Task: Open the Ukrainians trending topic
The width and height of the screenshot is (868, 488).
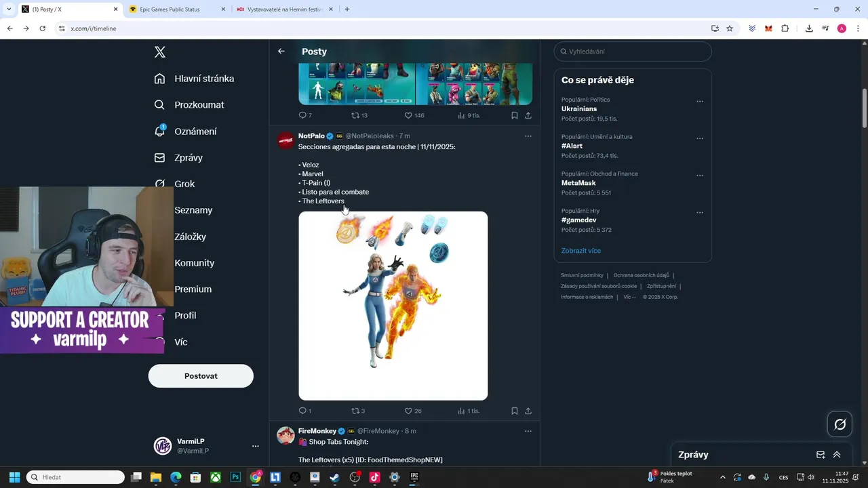Action: (579, 109)
